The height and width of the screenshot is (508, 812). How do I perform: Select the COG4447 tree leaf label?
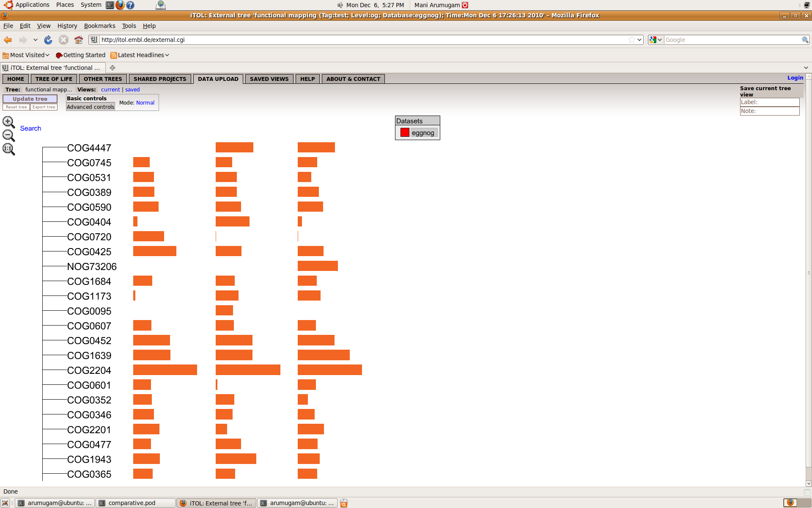click(89, 148)
